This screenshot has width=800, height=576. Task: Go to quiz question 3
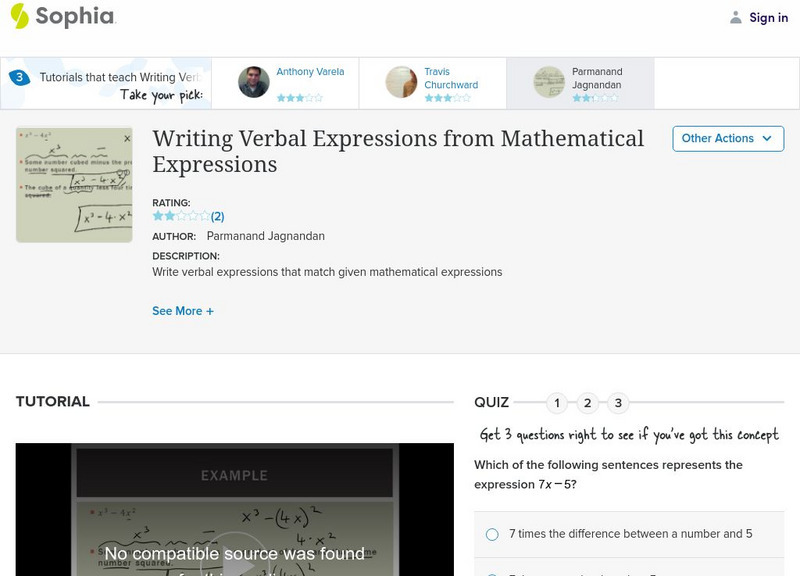click(619, 403)
